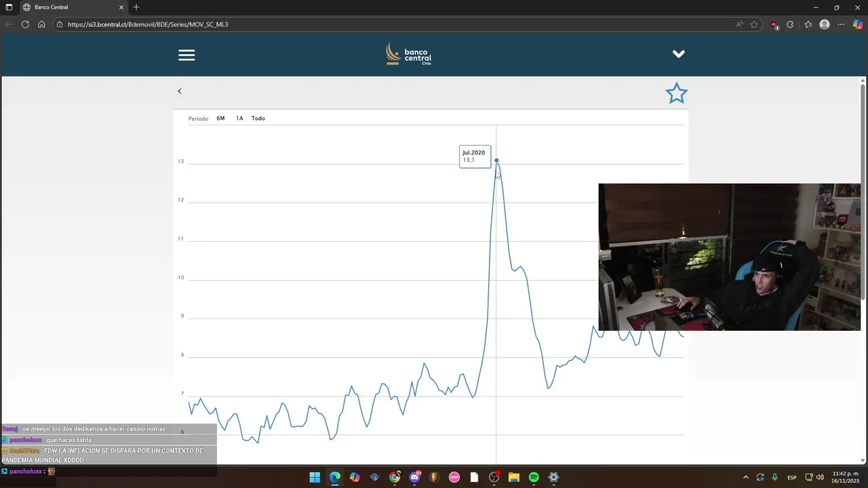The image size is (868, 488).
Task: Click the Banco Central Chile logo
Action: click(408, 54)
